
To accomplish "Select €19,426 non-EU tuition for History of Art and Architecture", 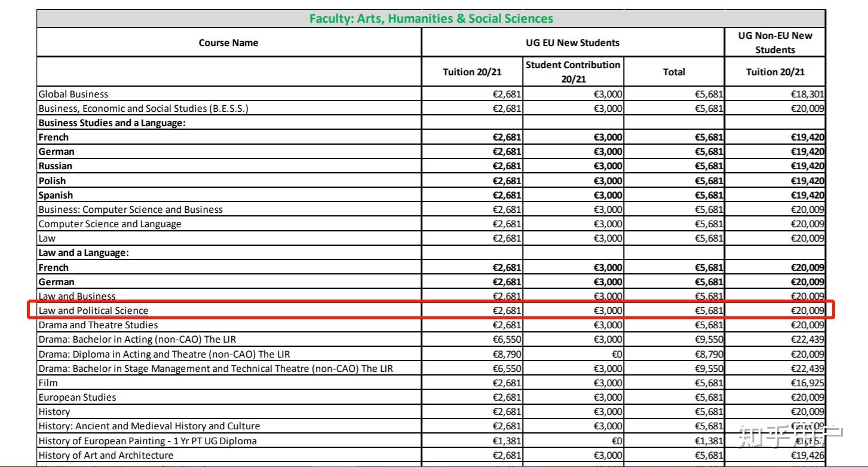I will tap(807, 455).
